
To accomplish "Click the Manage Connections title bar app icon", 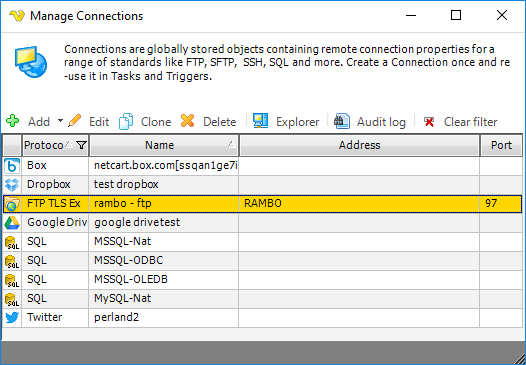I will click(x=17, y=15).
